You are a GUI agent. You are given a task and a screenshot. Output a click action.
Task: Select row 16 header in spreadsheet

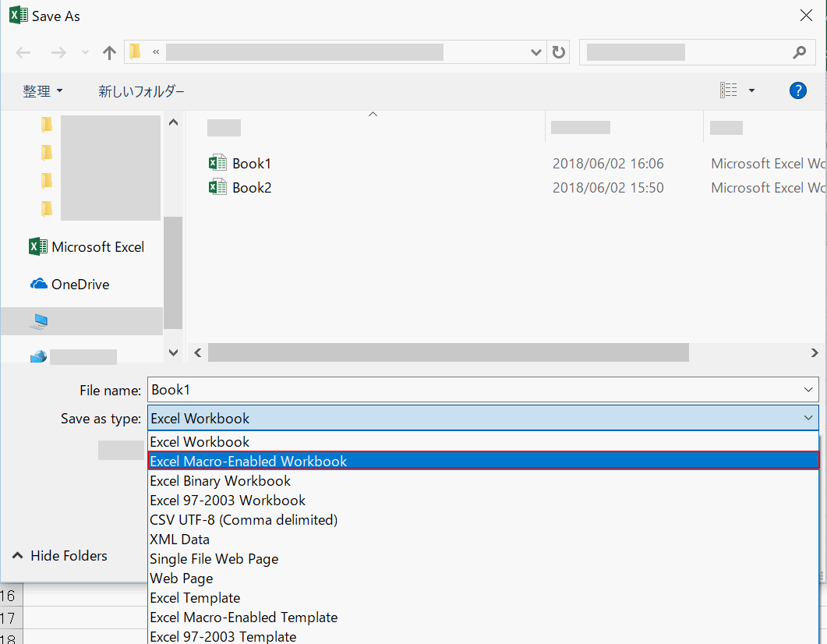point(11,596)
